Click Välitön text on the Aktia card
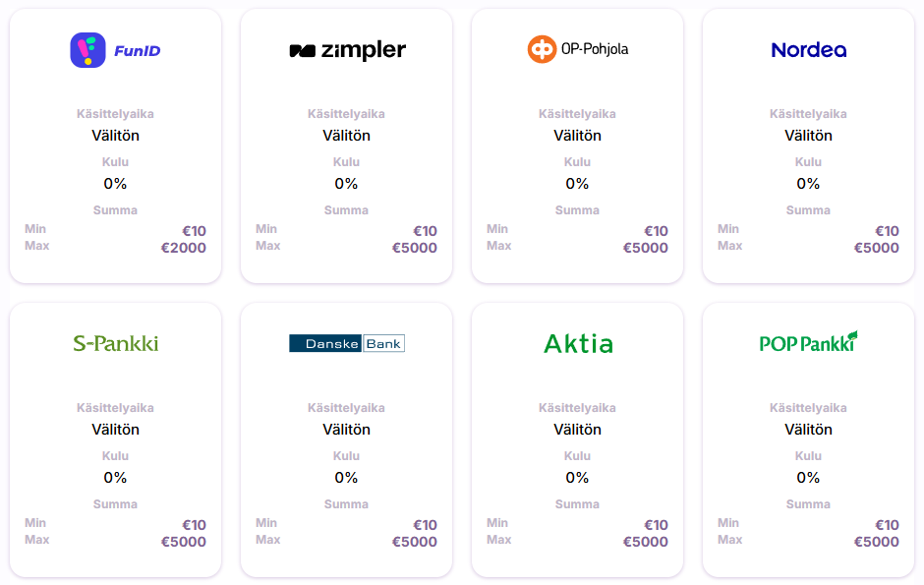Image resolution: width=924 pixels, height=585 pixels. coord(578,430)
